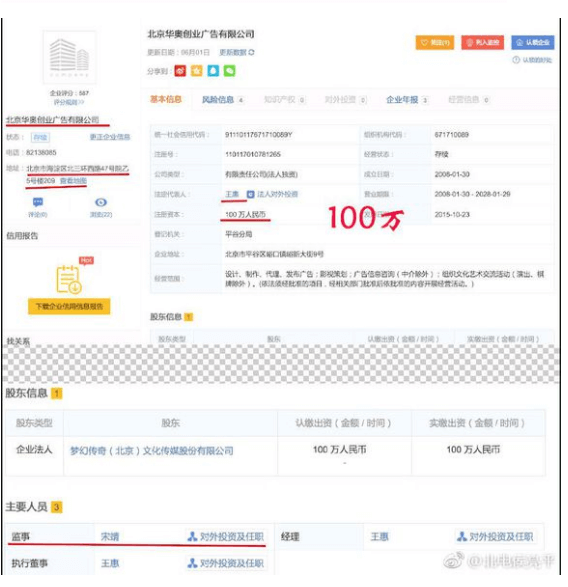This screenshot has height=587, width=568.
Task: Open 对外投资及任职 for 执行董事 王惠
Action: pos(226,563)
